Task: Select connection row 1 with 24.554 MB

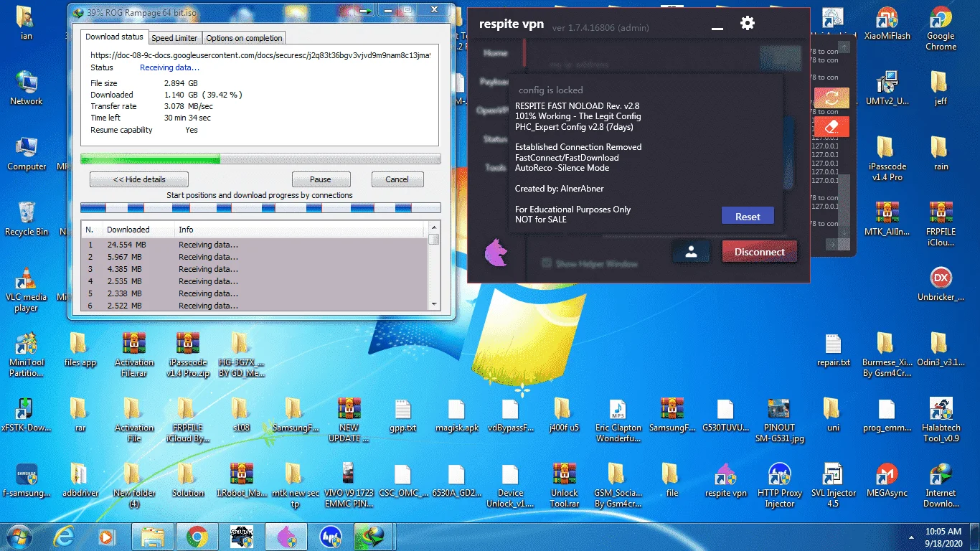Action: [x=255, y=245]
